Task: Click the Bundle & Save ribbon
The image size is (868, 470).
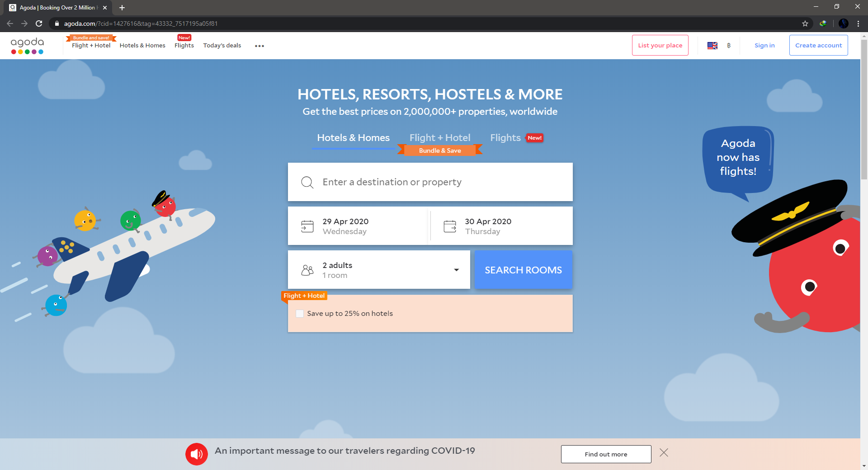Action: [440, 150]
